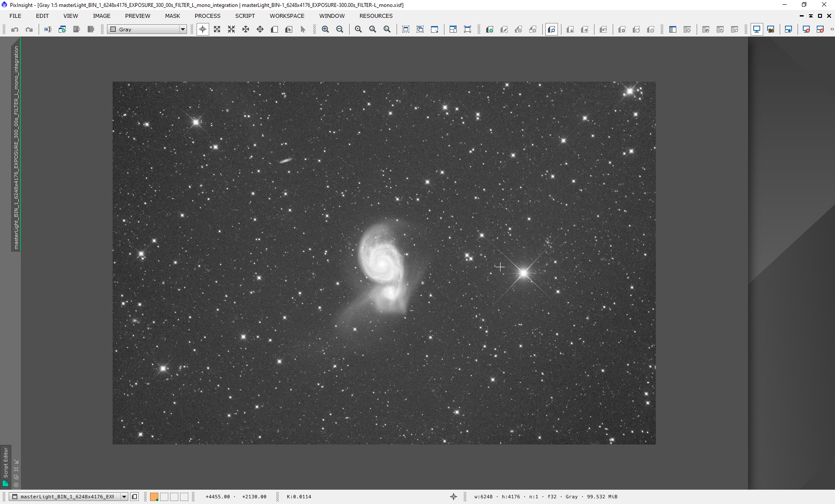Open the Gray channel display dropdown
Viewport: 835px width, 504px height.
click(x=147, y=30)
